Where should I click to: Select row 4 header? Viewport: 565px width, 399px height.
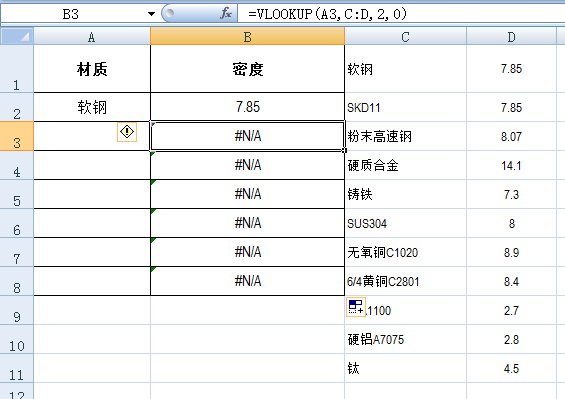tap(17, 165)
